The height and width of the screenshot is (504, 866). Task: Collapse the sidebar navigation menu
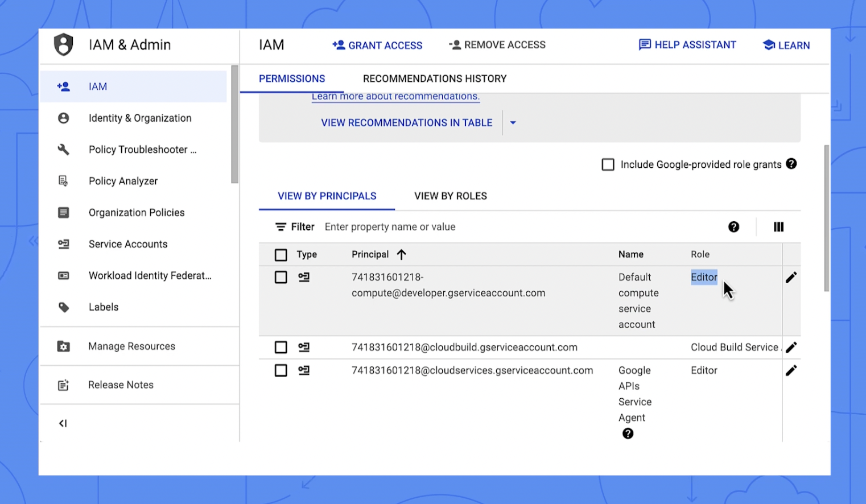(63, 423)
